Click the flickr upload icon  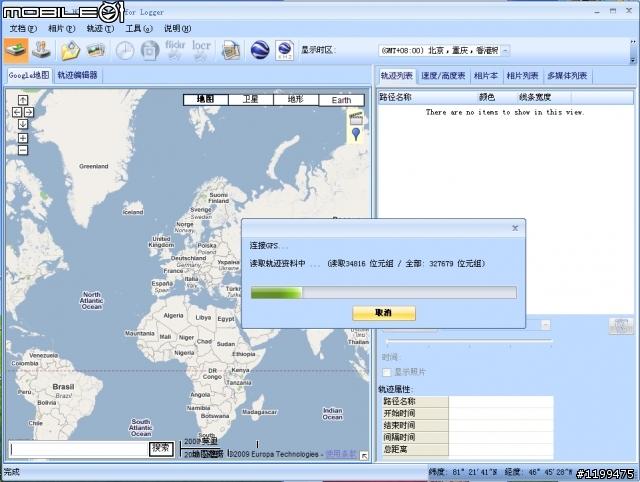tap(175, 51)
